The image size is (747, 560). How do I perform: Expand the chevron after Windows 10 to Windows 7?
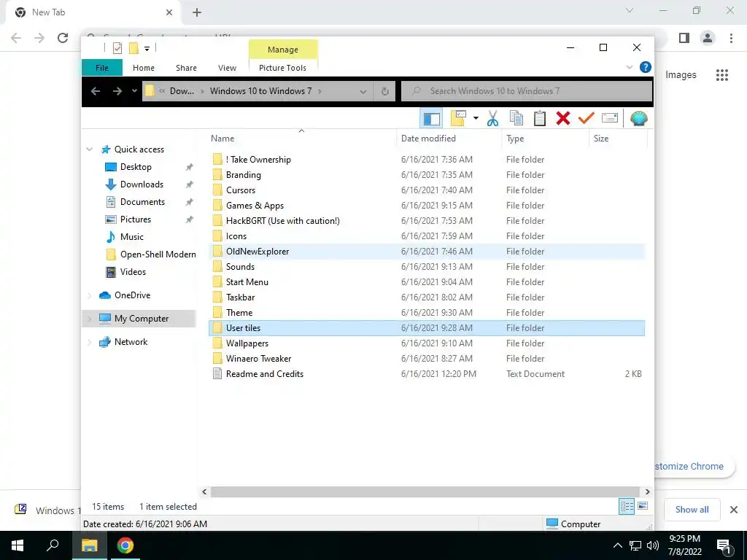pyautogui.click(x=320, y=91)
